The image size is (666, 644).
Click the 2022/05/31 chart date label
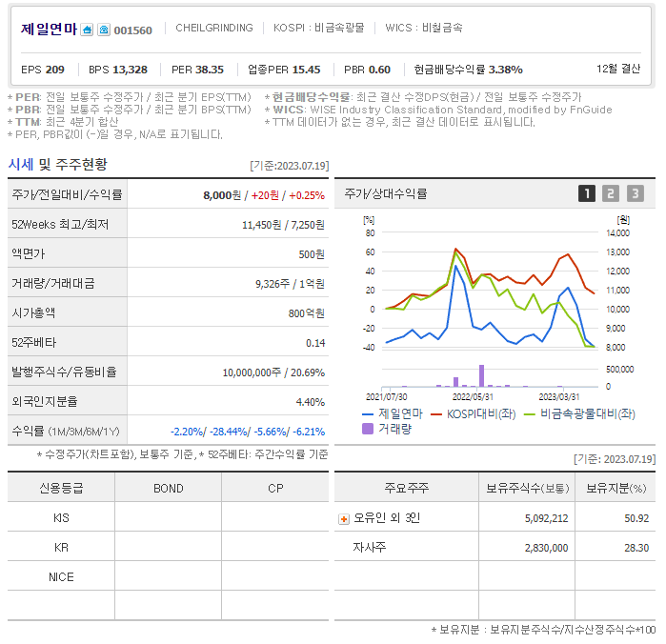click(x=473, y=396)
